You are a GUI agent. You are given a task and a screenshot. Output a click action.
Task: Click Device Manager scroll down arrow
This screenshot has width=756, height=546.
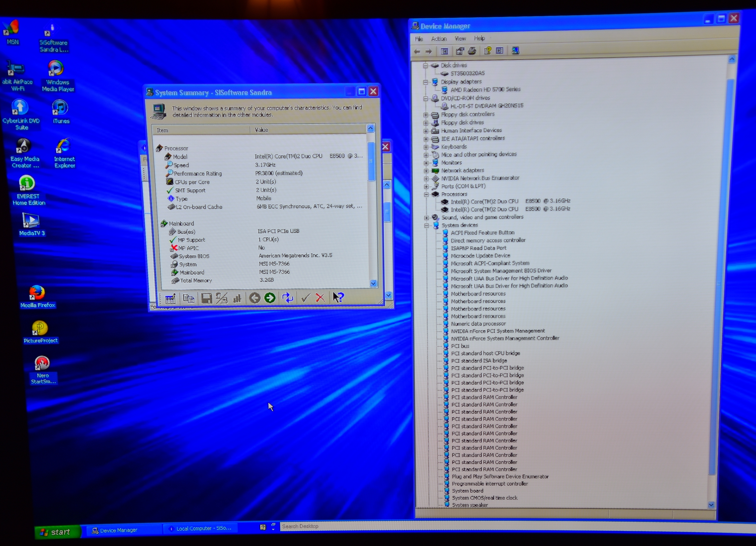711,505
